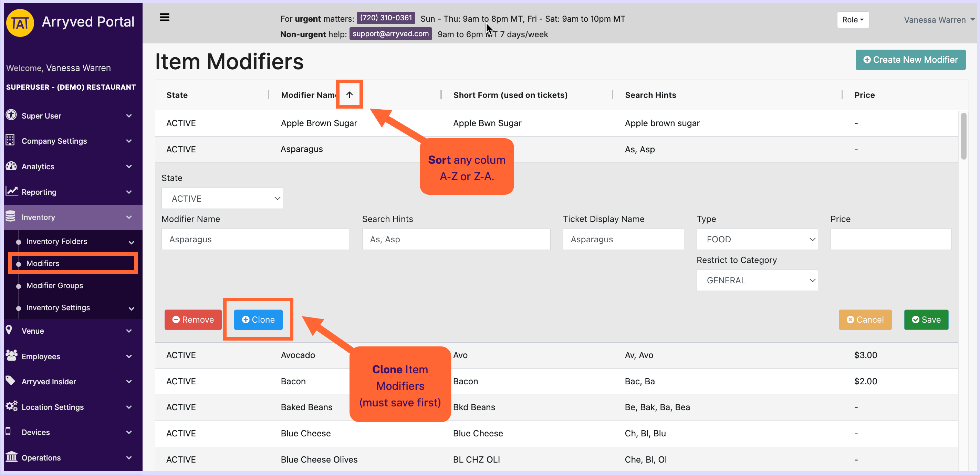Open Restrict to Category GENERAL dropdown
980x475 pixels.
757,280
